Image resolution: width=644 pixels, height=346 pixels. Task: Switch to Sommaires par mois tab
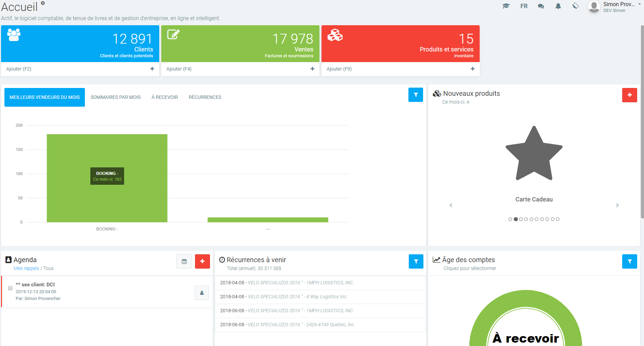[x=116, y=97]
